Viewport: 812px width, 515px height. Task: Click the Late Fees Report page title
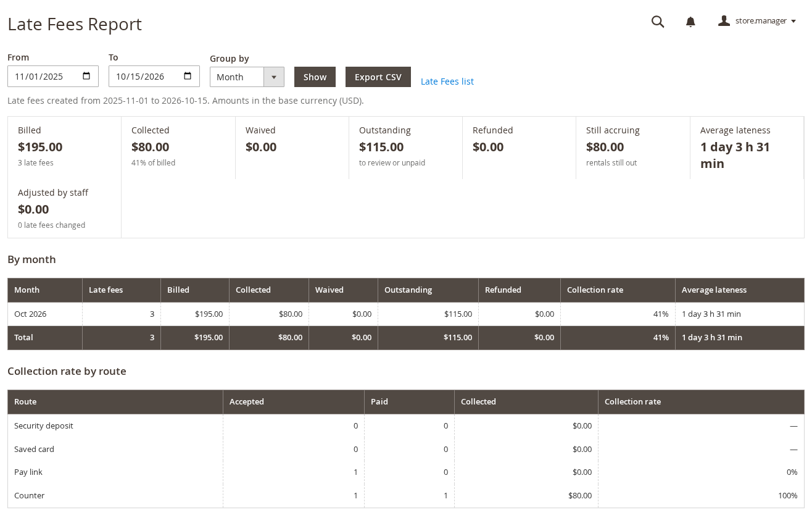(x=75, y=24)
